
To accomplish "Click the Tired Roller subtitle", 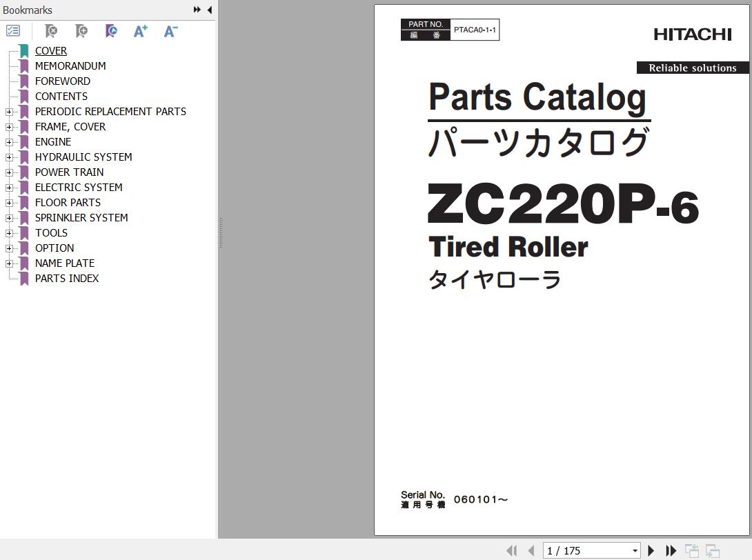I will point(508,248).
